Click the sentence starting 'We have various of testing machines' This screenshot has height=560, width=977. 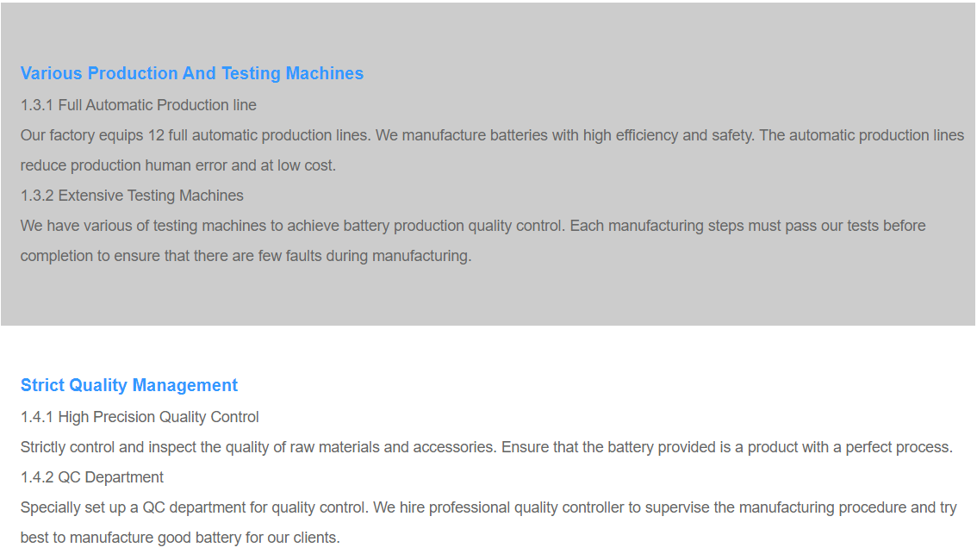click(x=293, y=226)
